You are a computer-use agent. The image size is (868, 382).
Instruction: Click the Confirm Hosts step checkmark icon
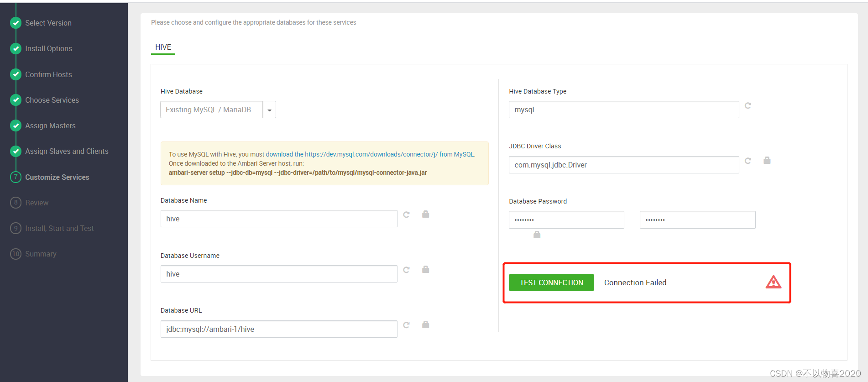(x=16, y=74)
